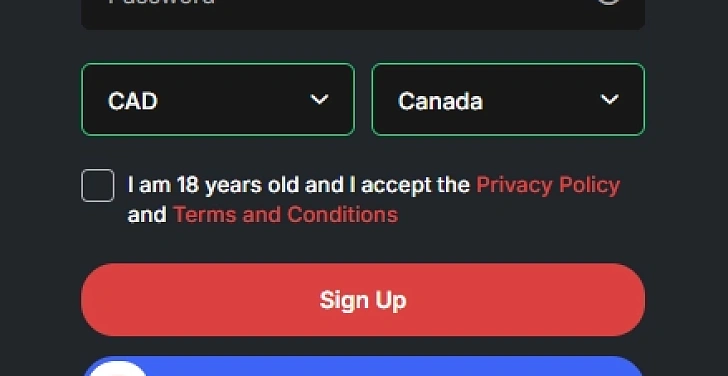
Task: Click the blue button below Sign Up
Action: coord(363,366)
